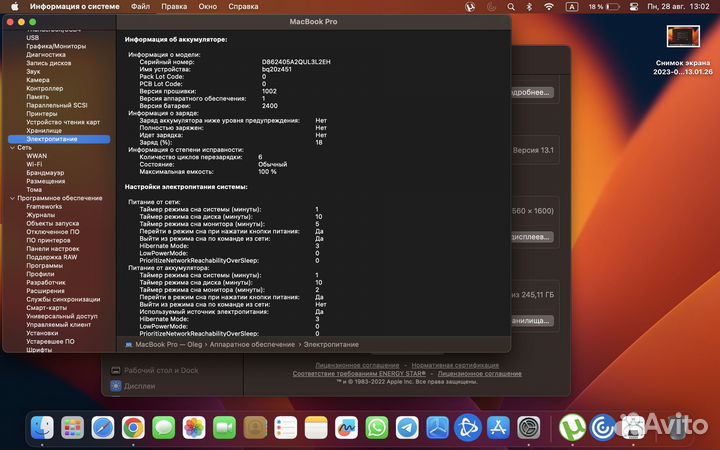Select Память in the sidebar
The image size is (720, 450).
tap(38, 97)
